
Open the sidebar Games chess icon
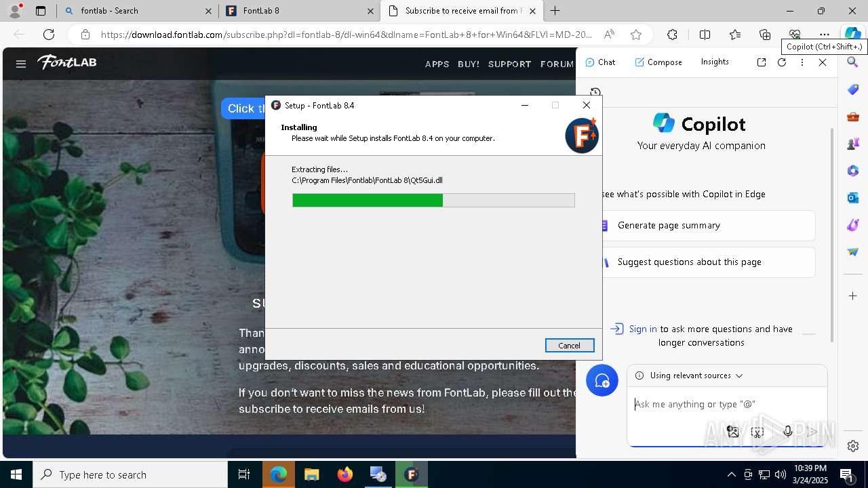tap(853, 144)
